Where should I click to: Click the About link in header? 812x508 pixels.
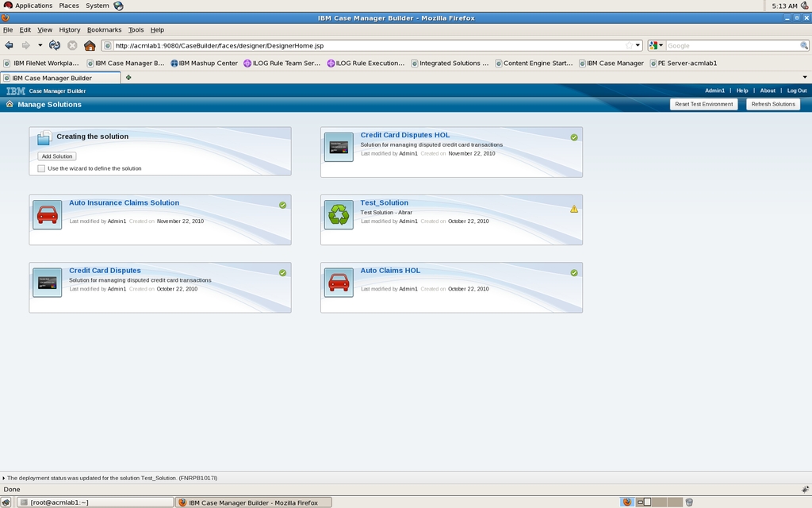coord(768,90)
